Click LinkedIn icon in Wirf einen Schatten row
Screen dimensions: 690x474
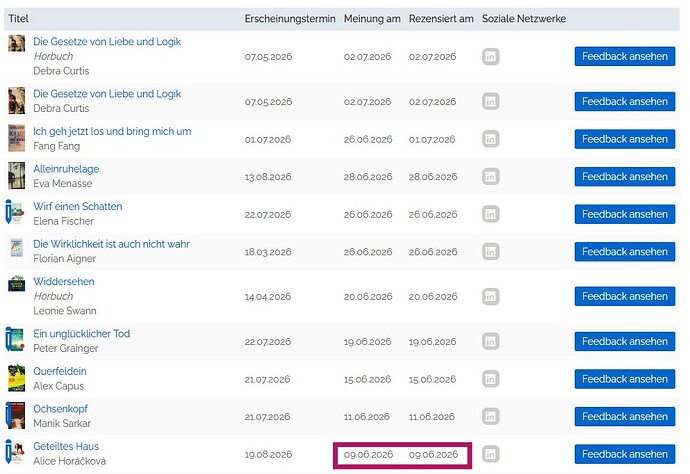490,214
